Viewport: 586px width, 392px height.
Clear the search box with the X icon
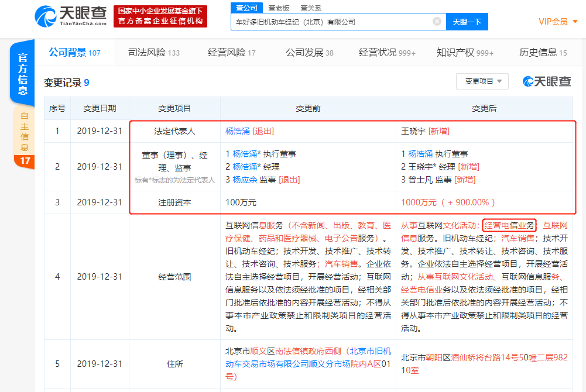coord(437,22)
